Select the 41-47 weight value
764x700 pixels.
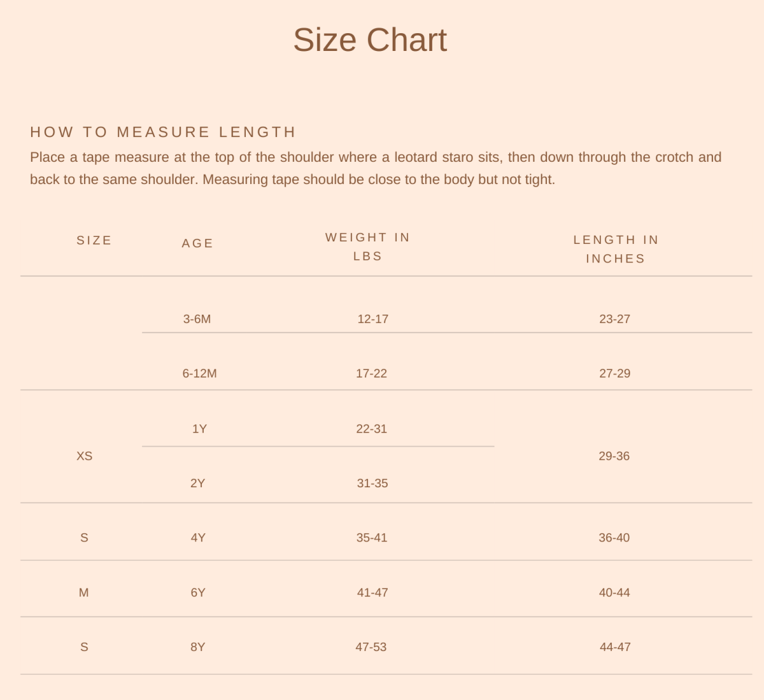(x=372, y=592)
